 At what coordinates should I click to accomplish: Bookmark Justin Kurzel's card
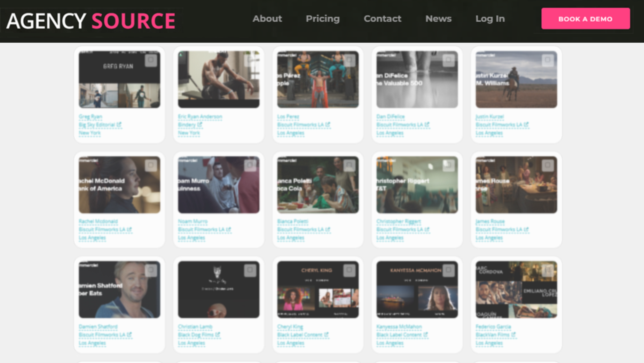pos(547,61)
